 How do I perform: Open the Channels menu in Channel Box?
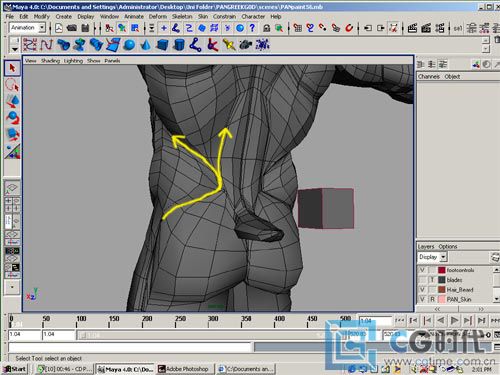coord(429,77)
